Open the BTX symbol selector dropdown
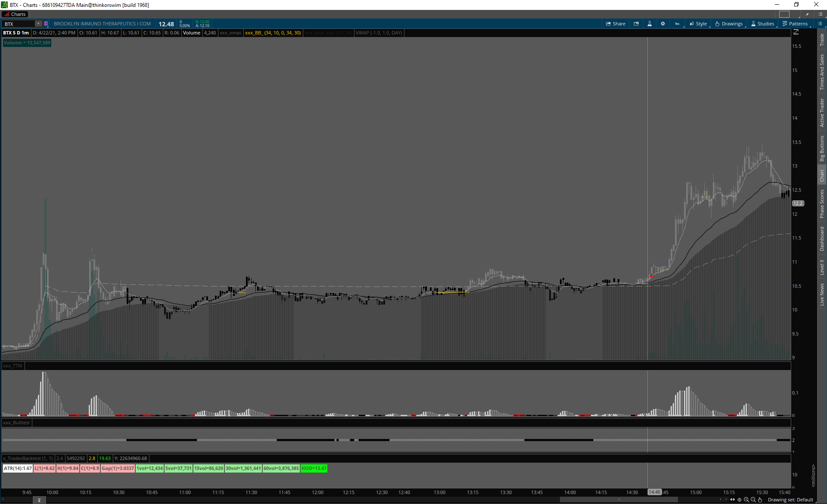The image size is (827, 504). pos(38,24)
